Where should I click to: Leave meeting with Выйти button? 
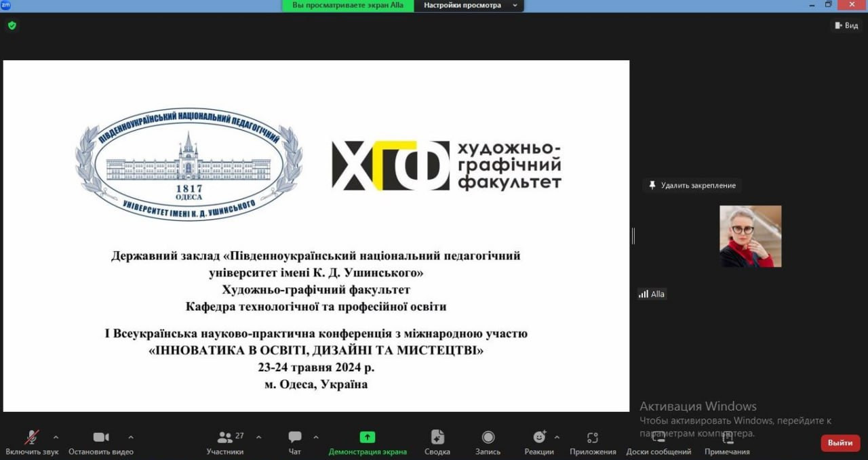[840, 443]
